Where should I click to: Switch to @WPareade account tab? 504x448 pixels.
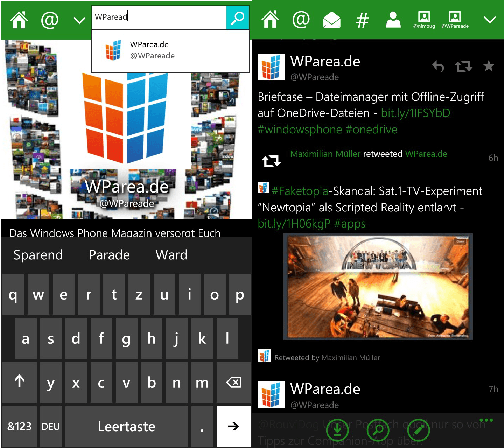click(x=455, y=20)
